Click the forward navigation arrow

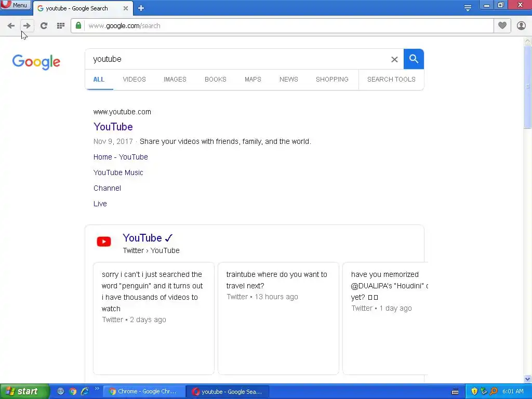coord(27,26)
